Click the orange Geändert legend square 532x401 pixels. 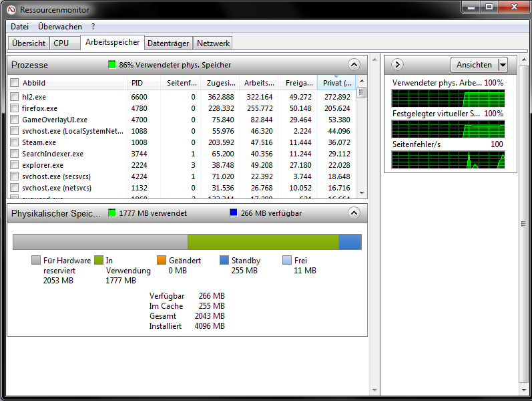162,261
